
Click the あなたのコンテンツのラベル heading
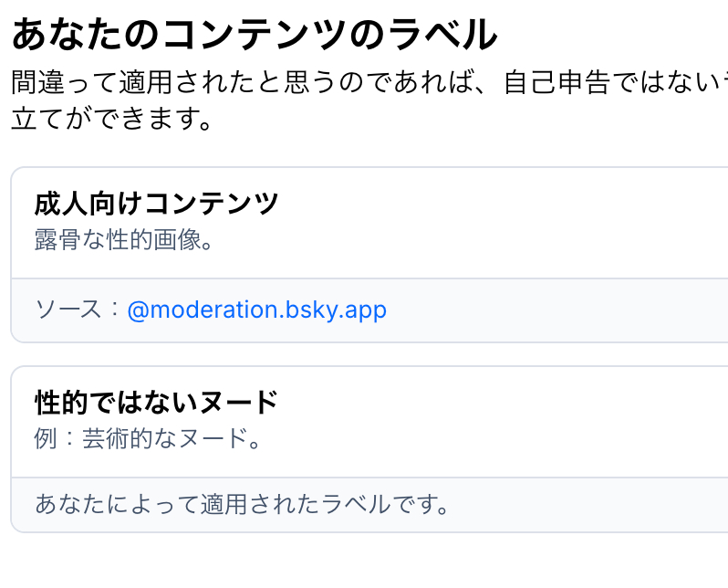(x=255, y=35)
